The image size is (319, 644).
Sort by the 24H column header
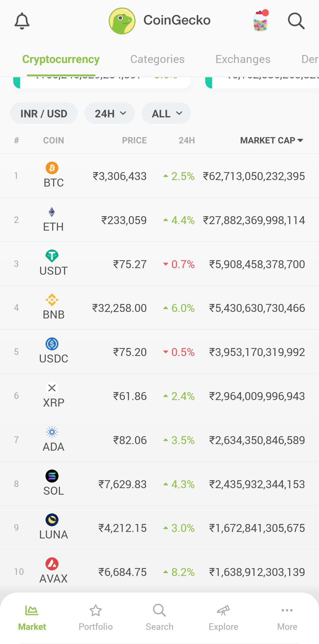[x=187, y=140]
